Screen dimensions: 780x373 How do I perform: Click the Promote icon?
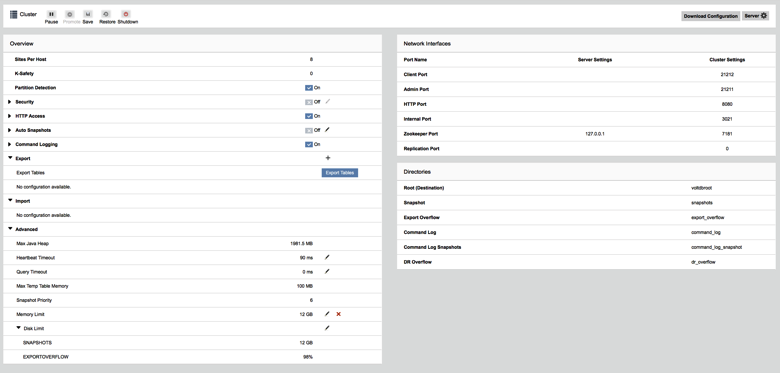pos(70,14)
